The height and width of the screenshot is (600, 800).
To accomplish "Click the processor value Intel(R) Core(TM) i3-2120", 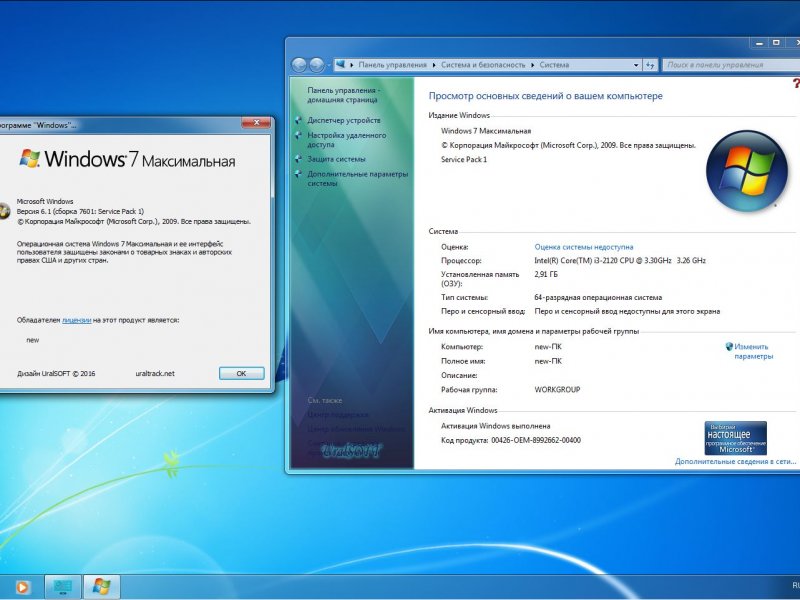I will pyautogui.click(x=620, y=260).
